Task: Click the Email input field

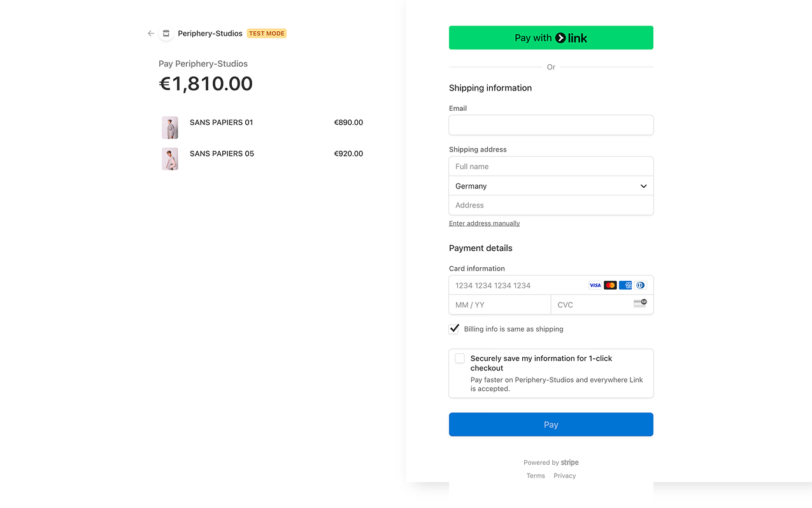Action: pyautogui.click(x=551, y=125)
